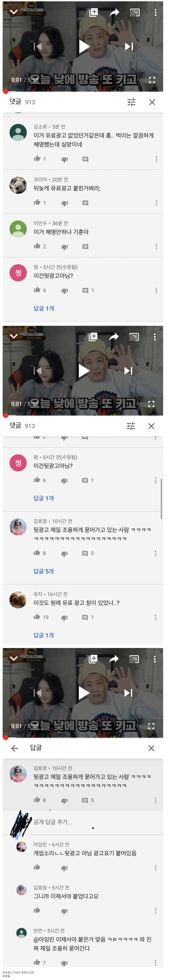Open three-dot menu on top video
The image size is (169, 980).
155,13
